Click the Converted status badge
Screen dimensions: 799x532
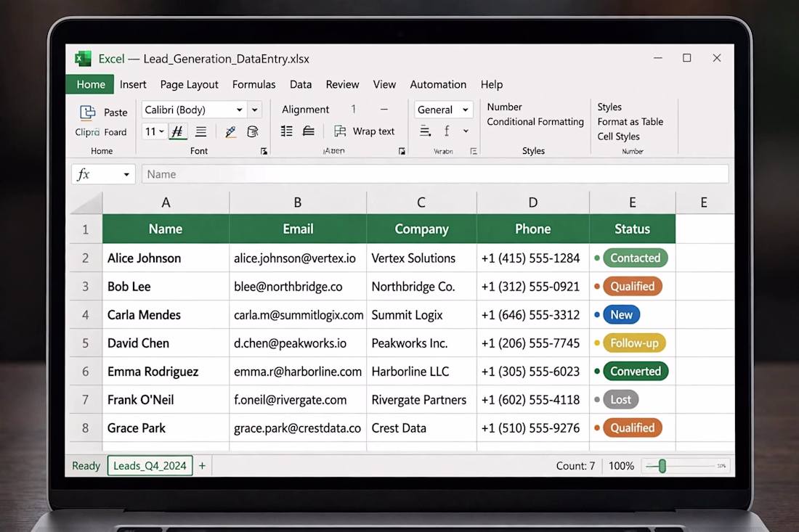point(636,371)
